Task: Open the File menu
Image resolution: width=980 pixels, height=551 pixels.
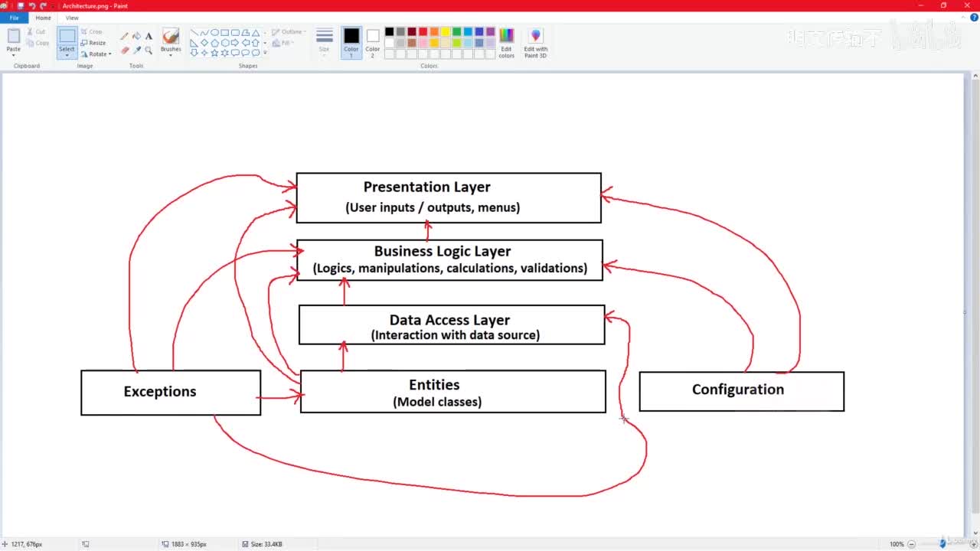Action: (x=14, y=18)
